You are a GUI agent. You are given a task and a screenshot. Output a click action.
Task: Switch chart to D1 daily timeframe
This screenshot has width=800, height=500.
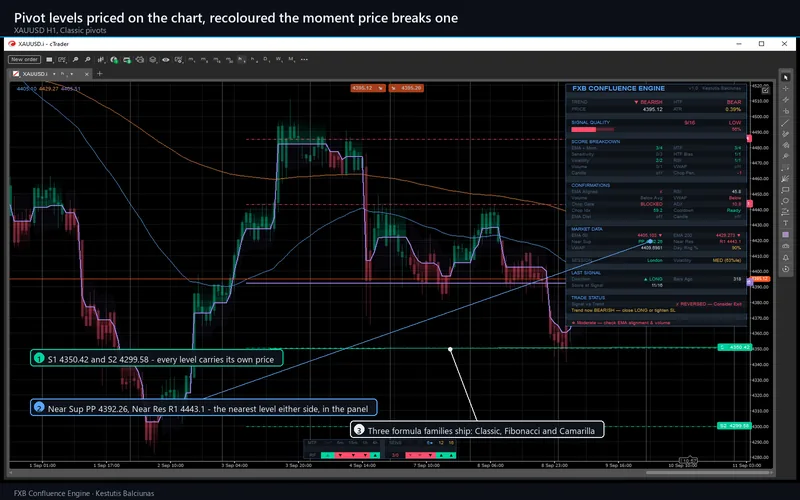266,59
